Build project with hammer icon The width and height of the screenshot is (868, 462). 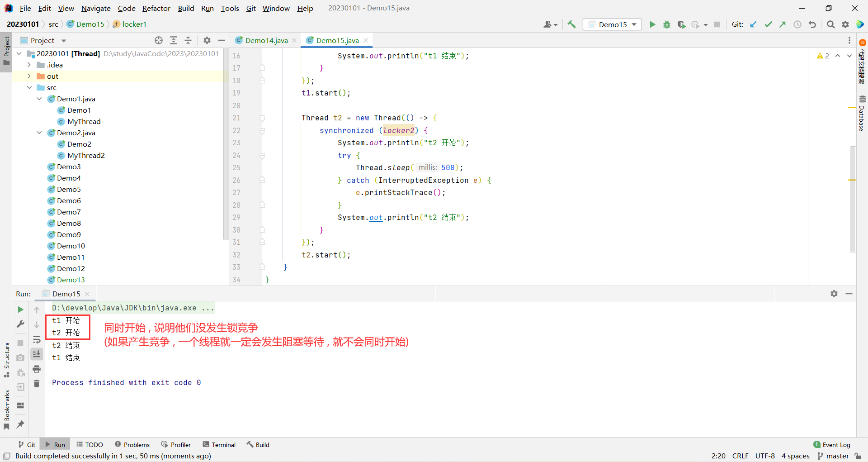tap(572, 24)
